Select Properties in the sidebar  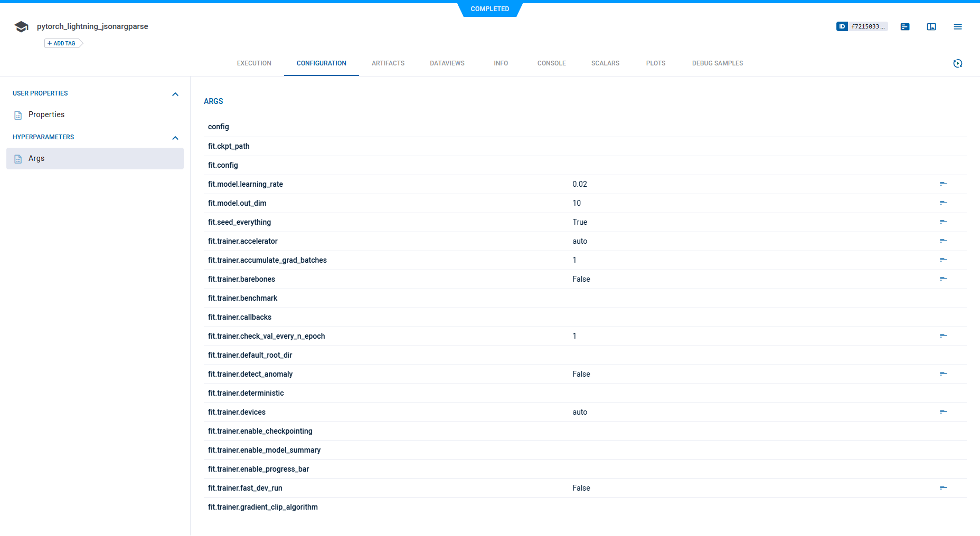point(46,114)
